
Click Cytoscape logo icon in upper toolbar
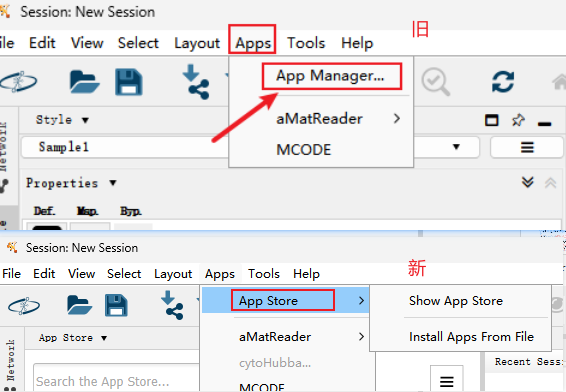(18, 82)
